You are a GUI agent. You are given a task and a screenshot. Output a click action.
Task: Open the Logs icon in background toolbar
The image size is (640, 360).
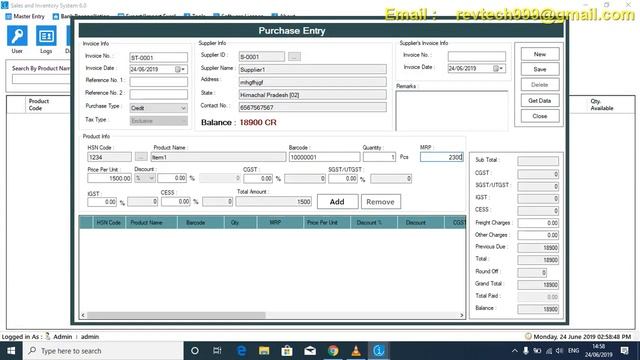pyautogui.click(x=46, y=36)
